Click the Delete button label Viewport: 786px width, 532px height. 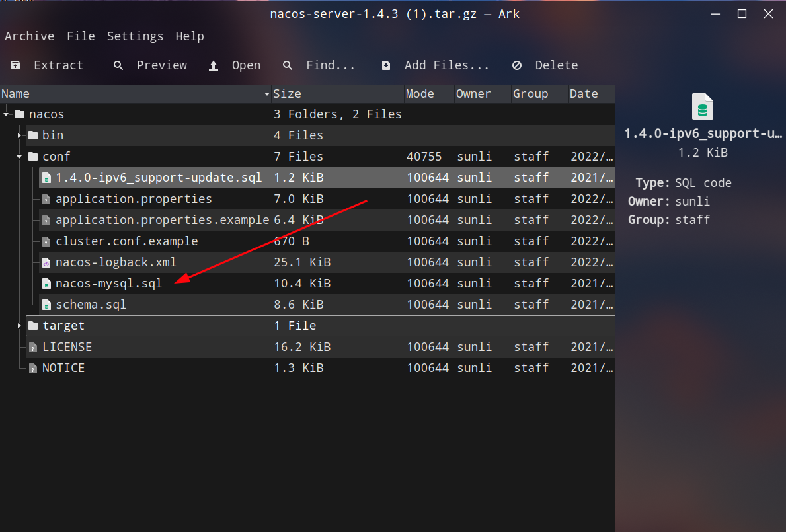coord(557,65)
